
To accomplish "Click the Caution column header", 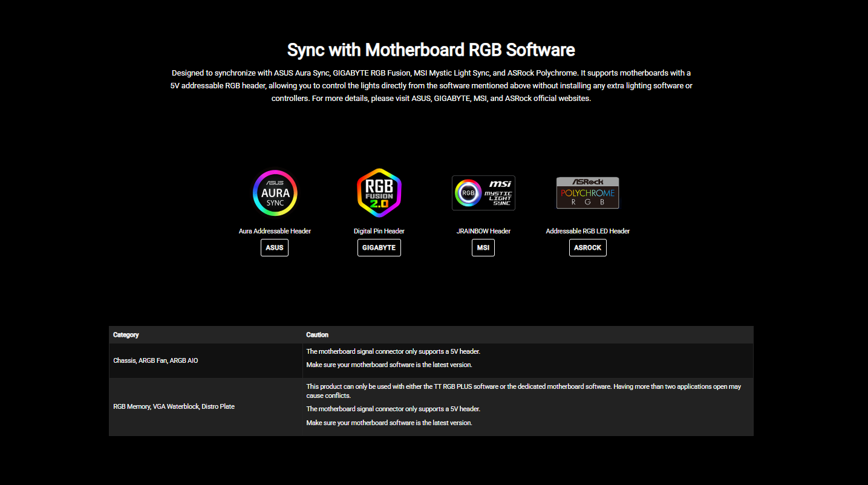I will pyautogui.click(x=317, y=335).
